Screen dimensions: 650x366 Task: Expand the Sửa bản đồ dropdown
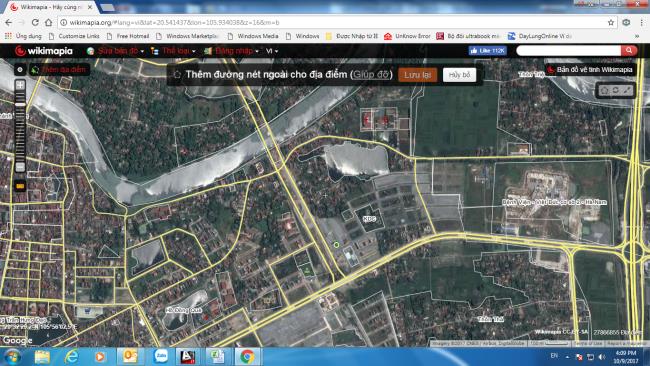pos(115,51)
